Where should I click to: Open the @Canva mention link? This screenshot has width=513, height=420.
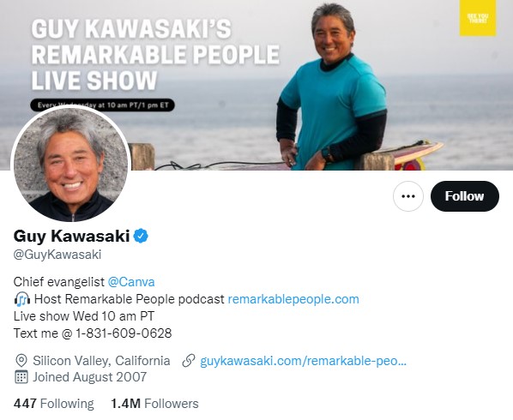click(x=131, y=282)
